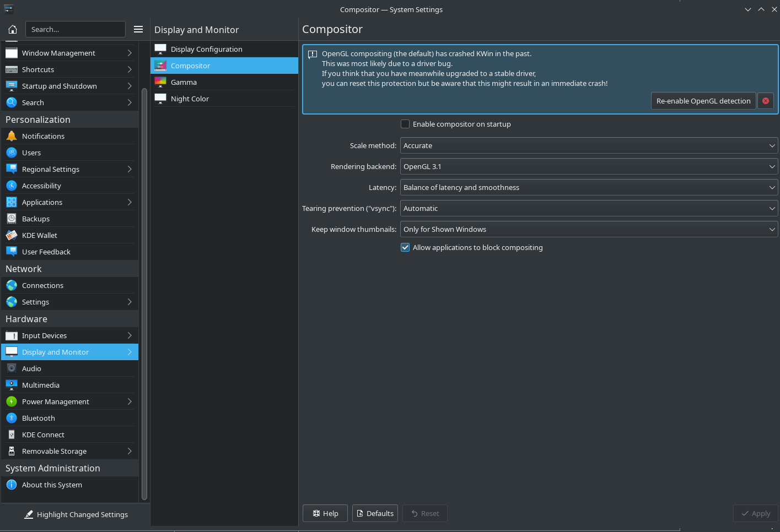780x532 pixels.
Task: Select the Users icon
Action: pyautogui.click(x=12, y=153)
